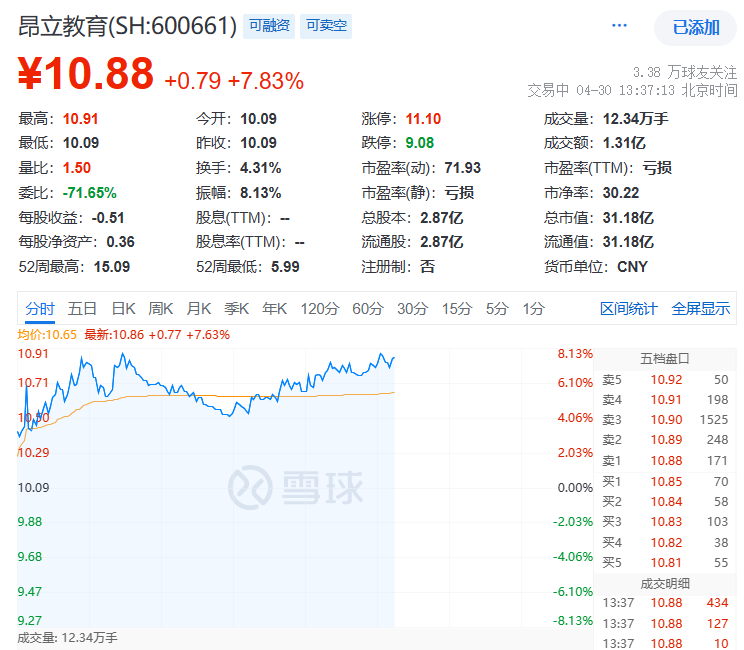
Task: Click the 总市值 value 31.18亿
Action: pyautogui.click(x=628, y=218)
